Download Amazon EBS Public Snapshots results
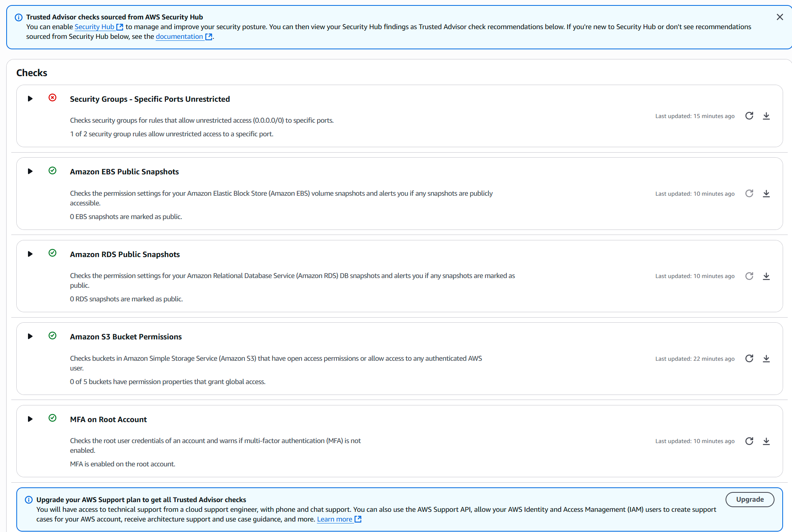The width and height of the screenshot is (792, 532). click(766, 193)
